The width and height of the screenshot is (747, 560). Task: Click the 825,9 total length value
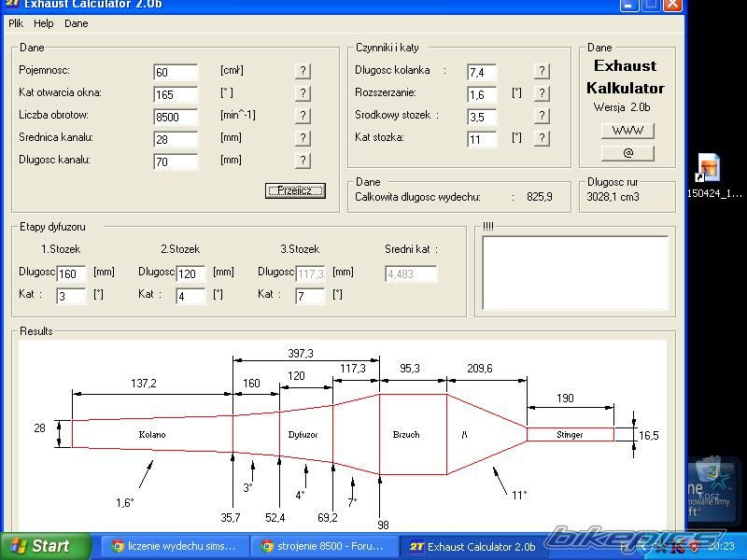[540, 197]
